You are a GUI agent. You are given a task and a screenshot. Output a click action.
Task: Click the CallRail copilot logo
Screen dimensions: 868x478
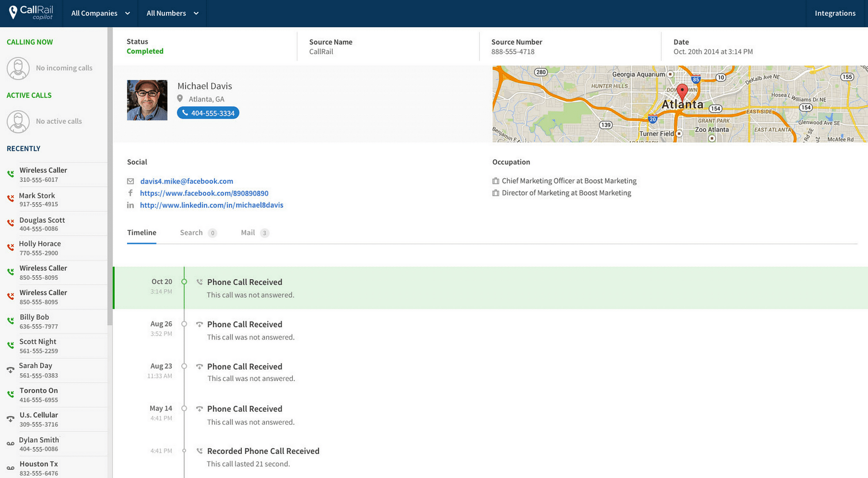[x=30, y=13]
